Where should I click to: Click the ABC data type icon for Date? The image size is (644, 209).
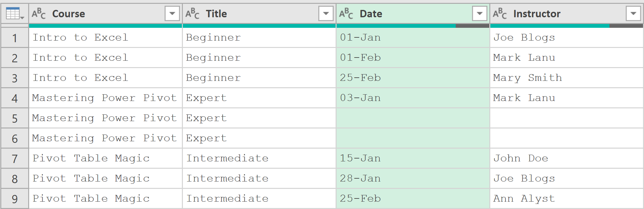(x=346, y=14)
